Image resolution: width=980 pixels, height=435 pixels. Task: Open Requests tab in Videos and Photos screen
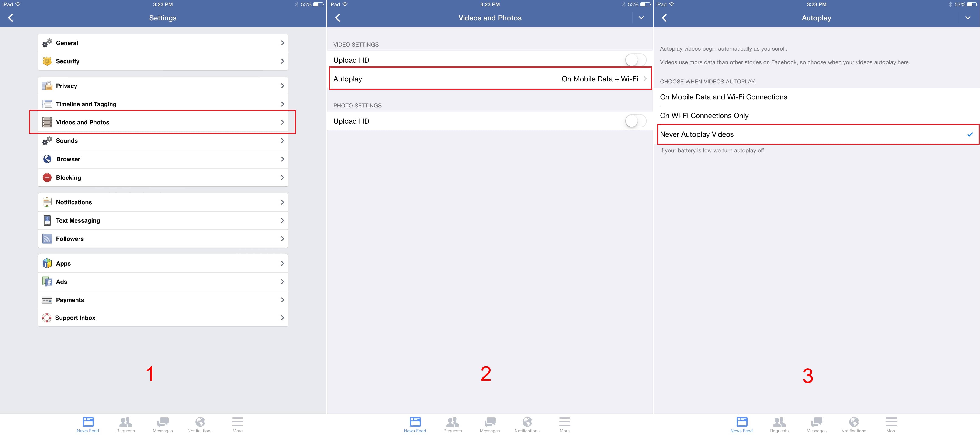click(x=453, y=424)
